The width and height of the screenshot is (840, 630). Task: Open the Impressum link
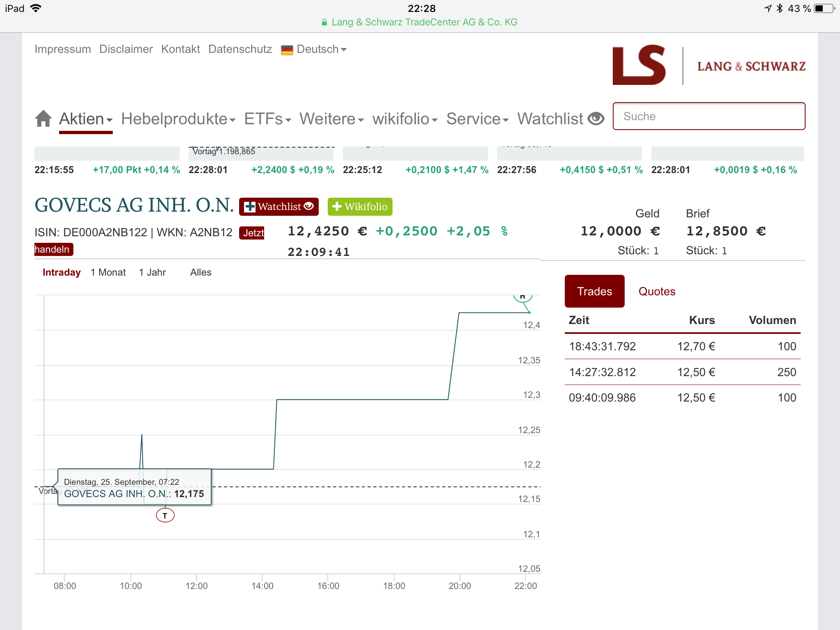(63, 49)
